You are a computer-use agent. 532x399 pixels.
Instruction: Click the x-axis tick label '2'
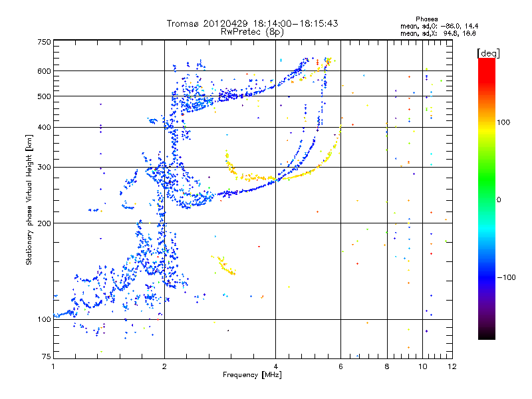pyautogui.click(x=164, y=366)
